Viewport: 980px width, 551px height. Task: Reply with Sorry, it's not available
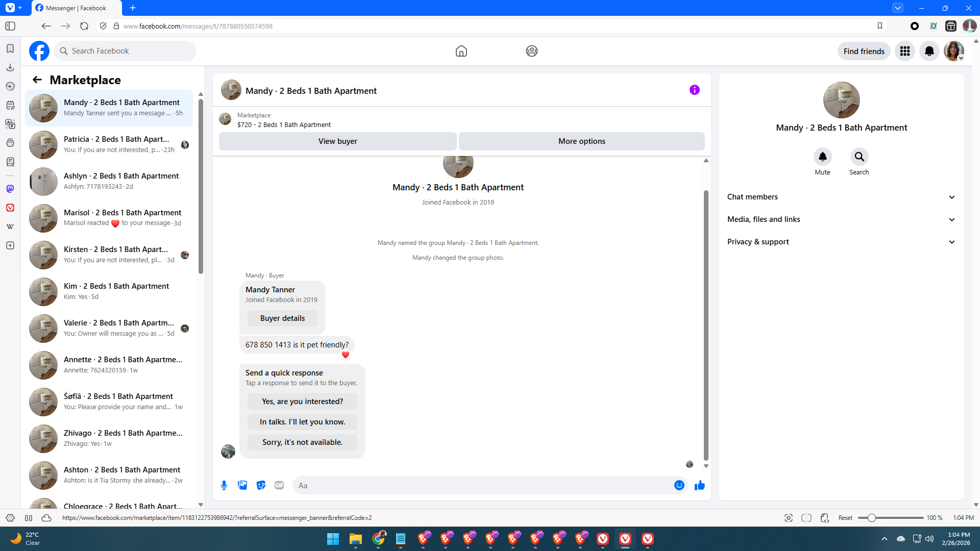(x=302, y=442)
